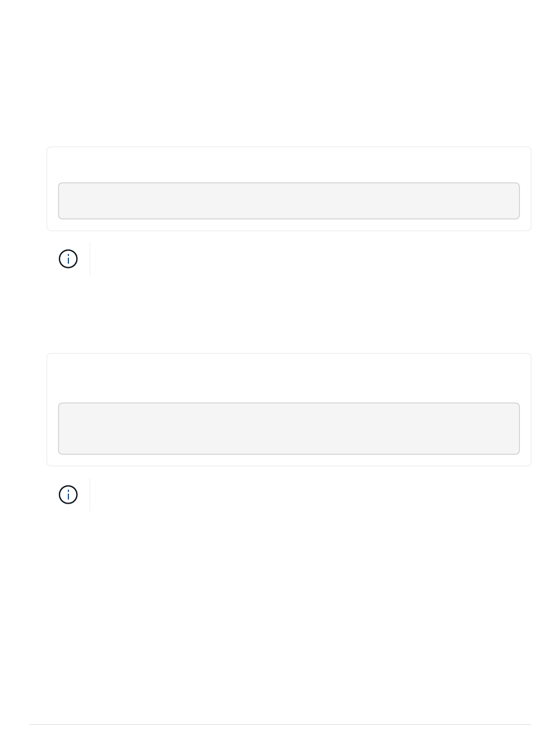560x736 pixels.
Task: Click the upper info circle icon
Action: [68, 259]
